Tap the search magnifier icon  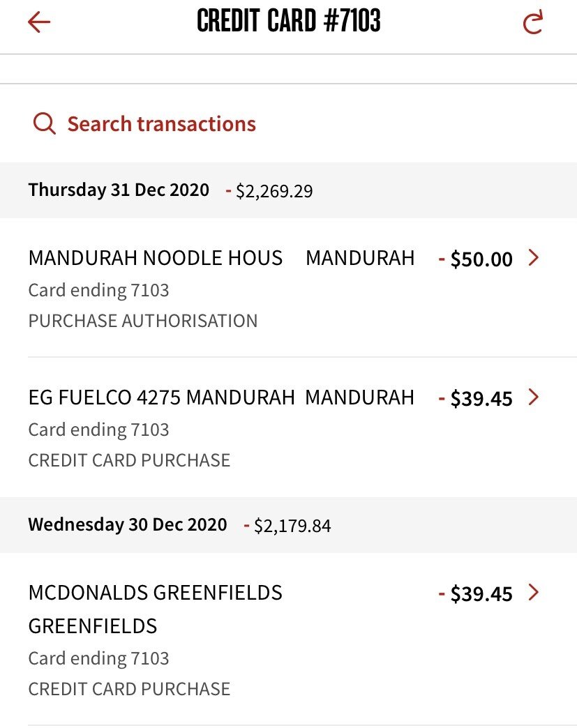(x=44, y=124)
